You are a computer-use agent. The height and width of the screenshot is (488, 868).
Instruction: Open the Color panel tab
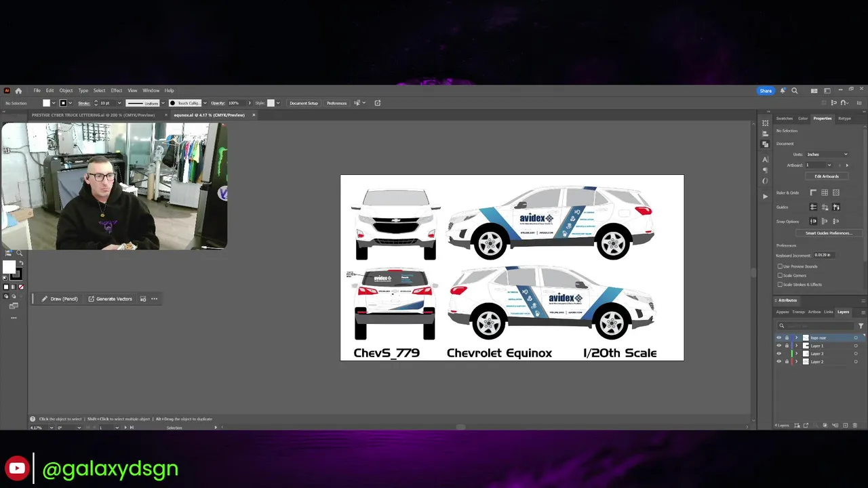[803, 119]
